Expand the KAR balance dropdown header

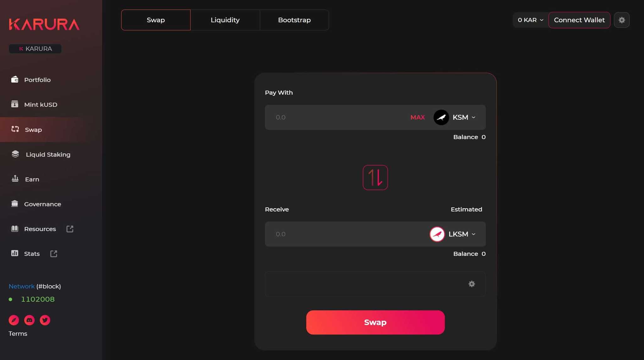click(x=530, y=19)
